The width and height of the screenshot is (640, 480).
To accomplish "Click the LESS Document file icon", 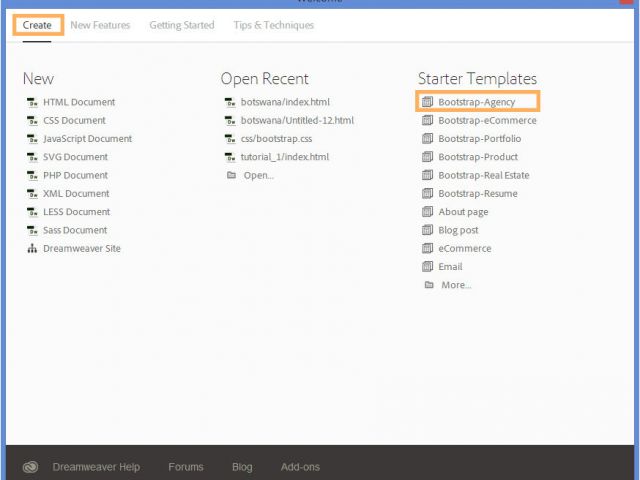I will pos(32,212).
